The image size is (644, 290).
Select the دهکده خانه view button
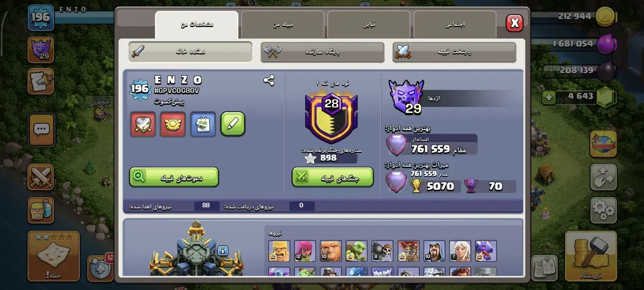[190, 52]
